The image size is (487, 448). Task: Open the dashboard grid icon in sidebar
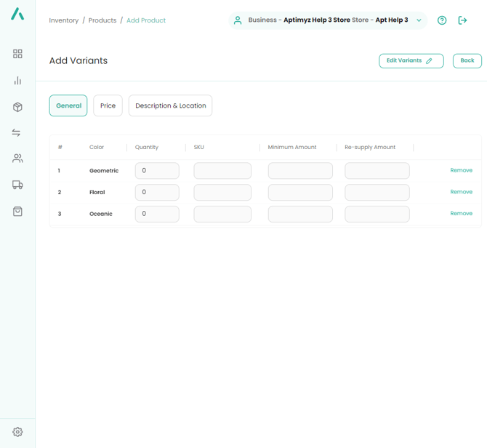pos(17,54)
